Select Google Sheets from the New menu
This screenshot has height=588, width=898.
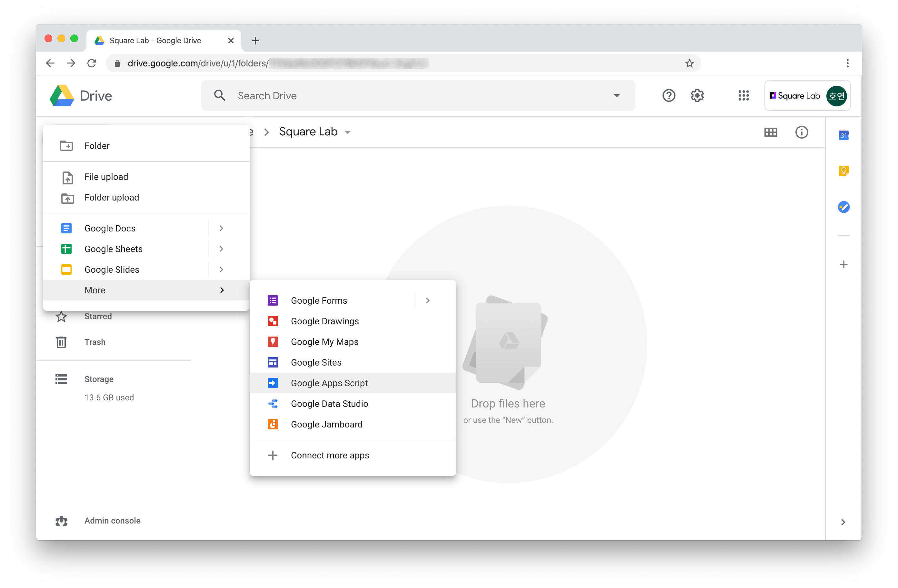tap(113, 249)
